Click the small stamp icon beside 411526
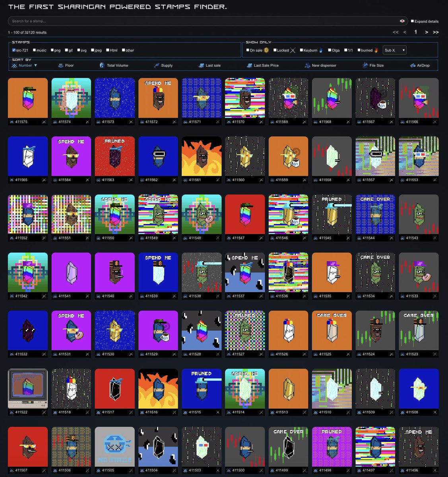Screen dimensions: 448x477 (272, 354)
